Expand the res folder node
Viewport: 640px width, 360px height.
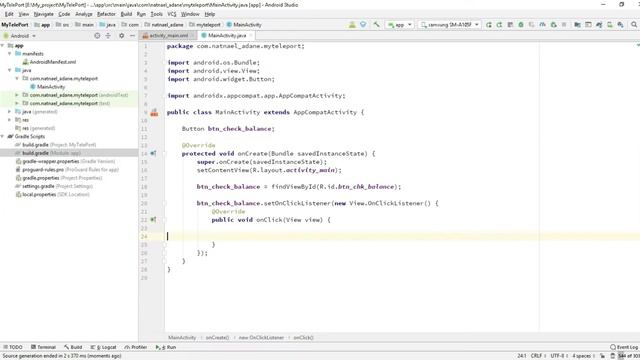tap(9, 120)
